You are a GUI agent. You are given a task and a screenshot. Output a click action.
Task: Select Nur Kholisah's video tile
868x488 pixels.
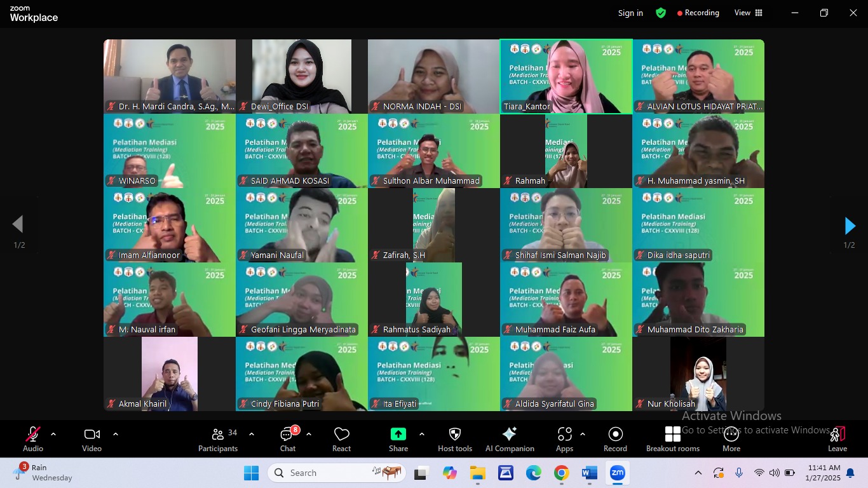click(698, 374)
